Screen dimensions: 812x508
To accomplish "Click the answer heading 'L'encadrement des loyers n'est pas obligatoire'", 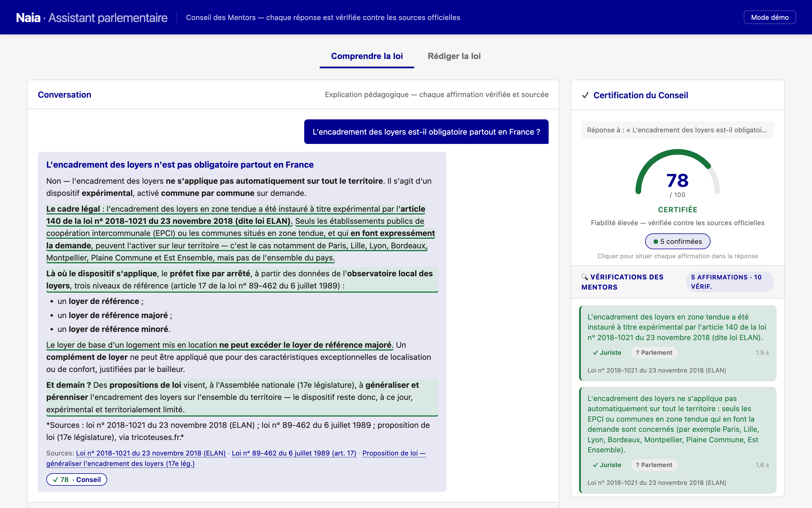I will click(x=180, y=165).
